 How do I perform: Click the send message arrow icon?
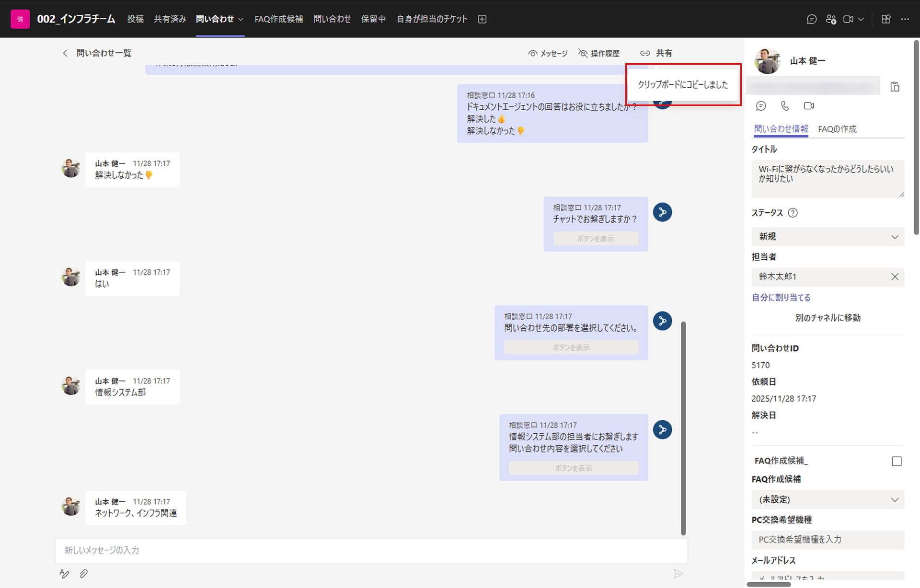coord(678,574)
